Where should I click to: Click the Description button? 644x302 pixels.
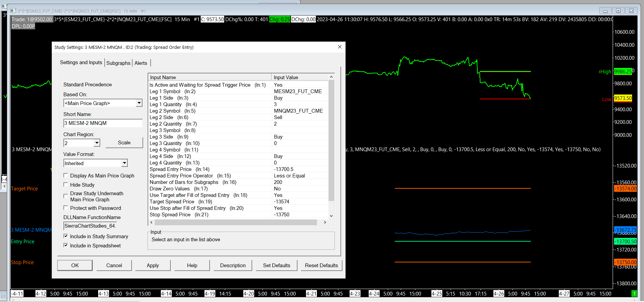tap(233, 265)
